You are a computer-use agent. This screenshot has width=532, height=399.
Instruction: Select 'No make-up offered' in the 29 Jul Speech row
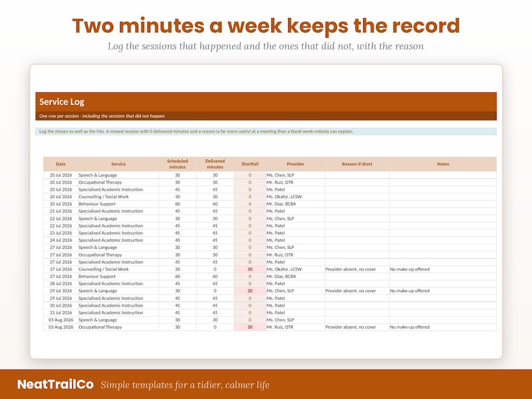409,291
